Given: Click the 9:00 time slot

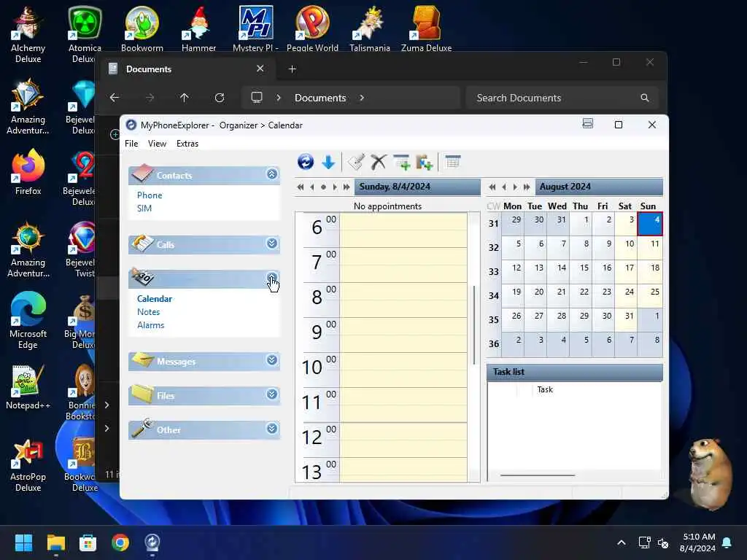Looking at the screenshot, I should click(x=403, y=335).
